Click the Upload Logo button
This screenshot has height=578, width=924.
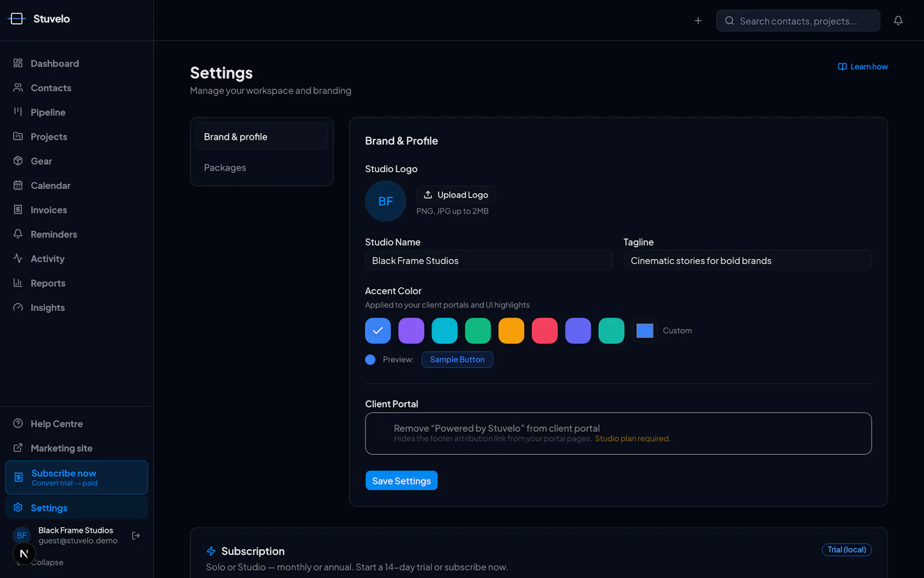456,195
